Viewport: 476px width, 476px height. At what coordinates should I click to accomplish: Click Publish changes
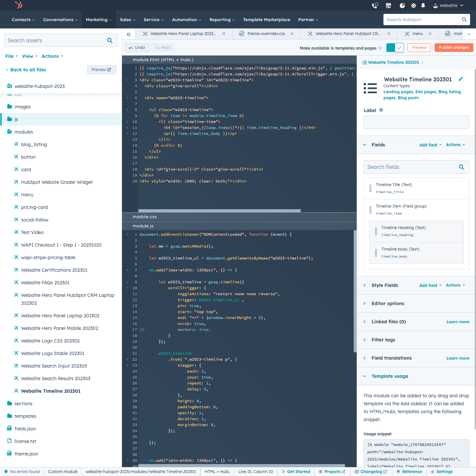pyautogui.click(x=454, y=48)
